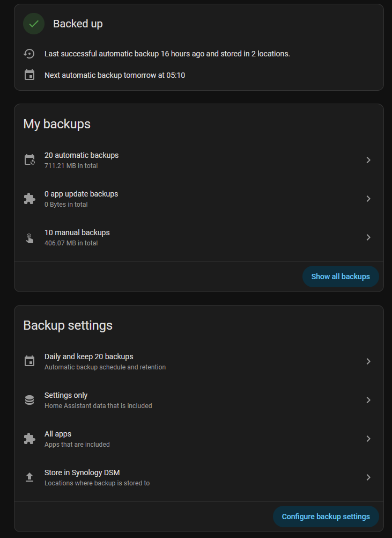This screenshot has height=538, width=392.
Task: Expand the 10 manual backups chevron
Action: pyautogui.click(x=368, y=237)
